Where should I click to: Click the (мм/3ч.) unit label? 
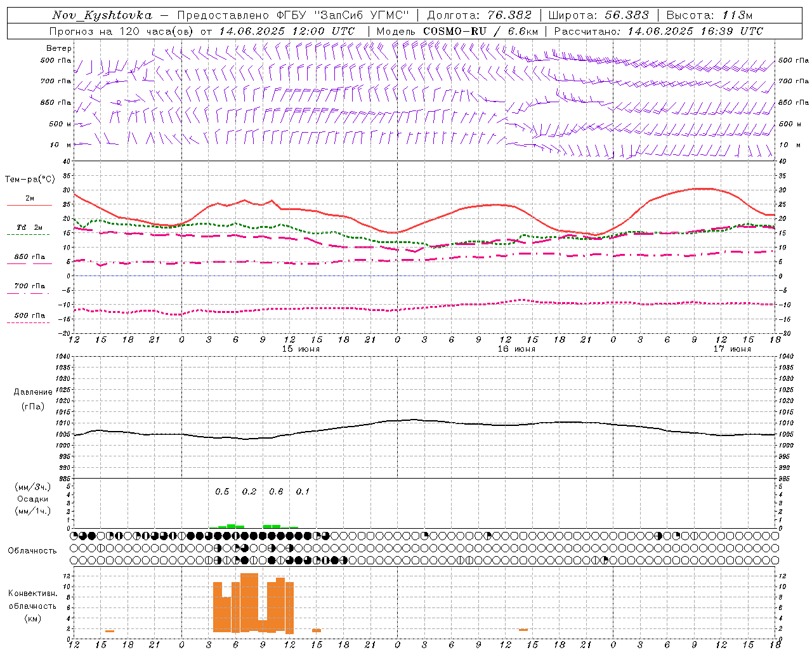click(33, 487)
